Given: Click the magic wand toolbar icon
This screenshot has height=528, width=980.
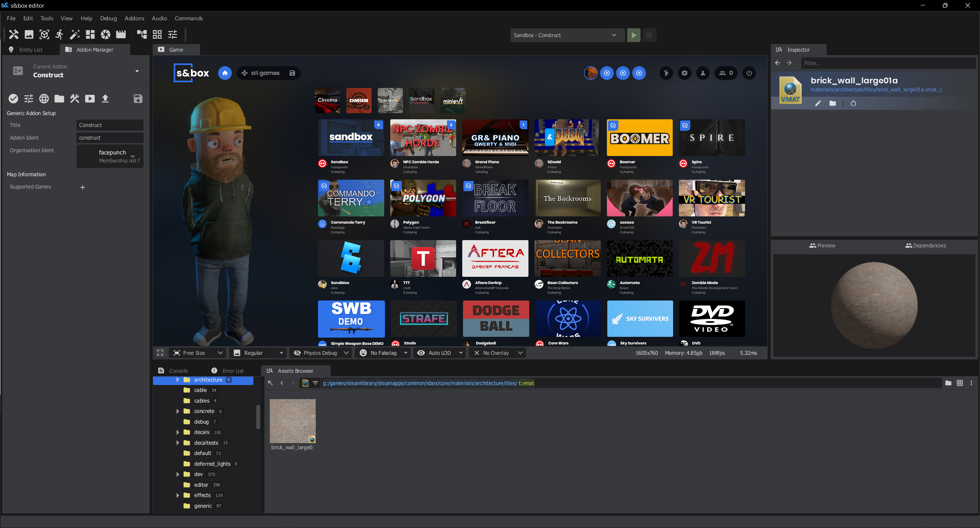Looking at the screenshot, I should pos(75,34).
